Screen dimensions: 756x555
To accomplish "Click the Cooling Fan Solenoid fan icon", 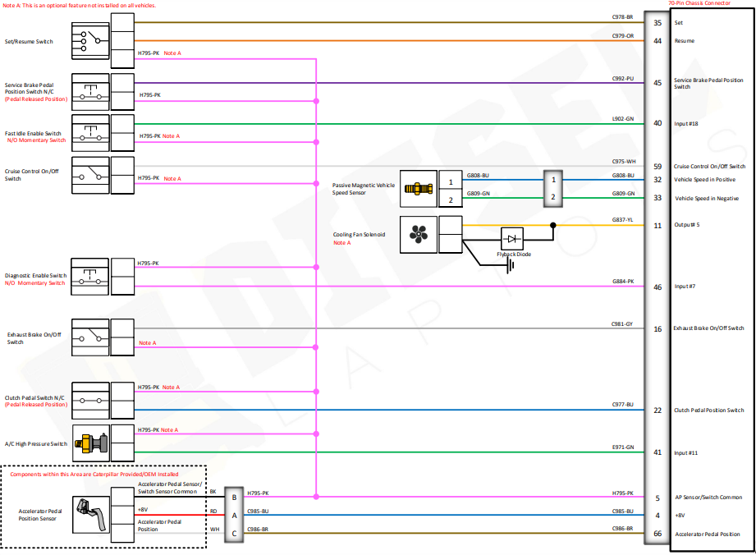I will [x=419, y=234].
